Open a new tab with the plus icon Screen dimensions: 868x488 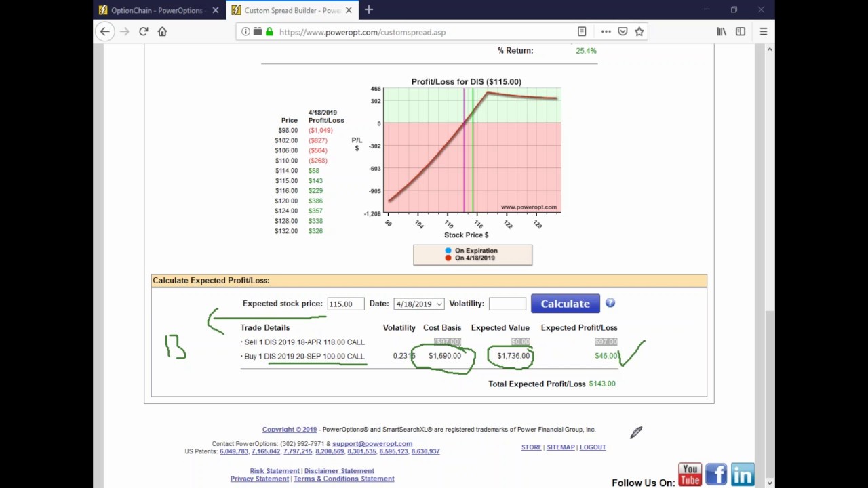[369, 10]
